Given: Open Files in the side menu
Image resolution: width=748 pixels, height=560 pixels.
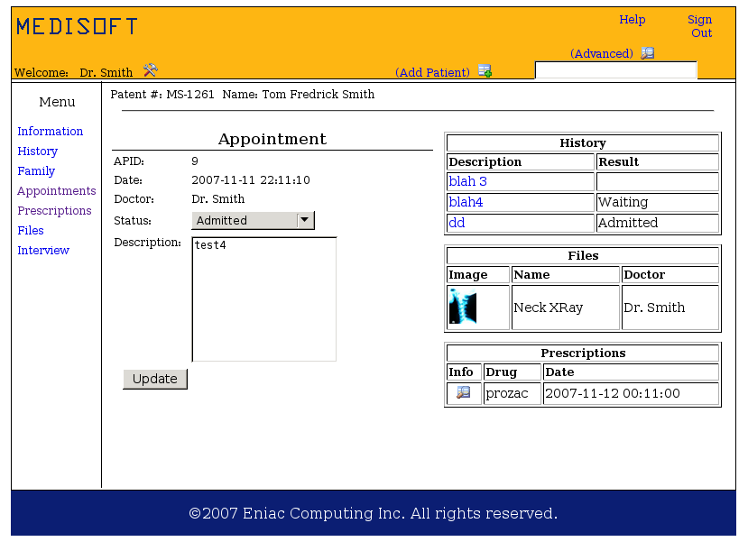Looking at the screenshot, I should [31, 231].
